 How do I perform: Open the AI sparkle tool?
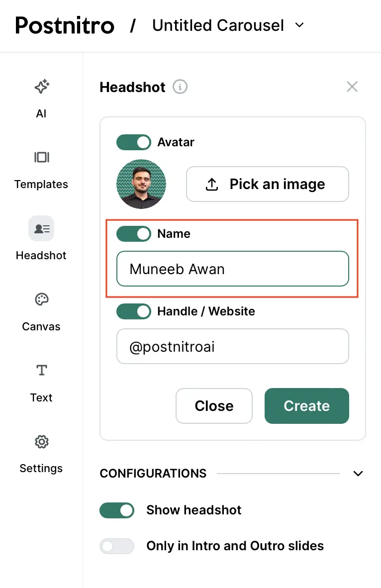41,87
